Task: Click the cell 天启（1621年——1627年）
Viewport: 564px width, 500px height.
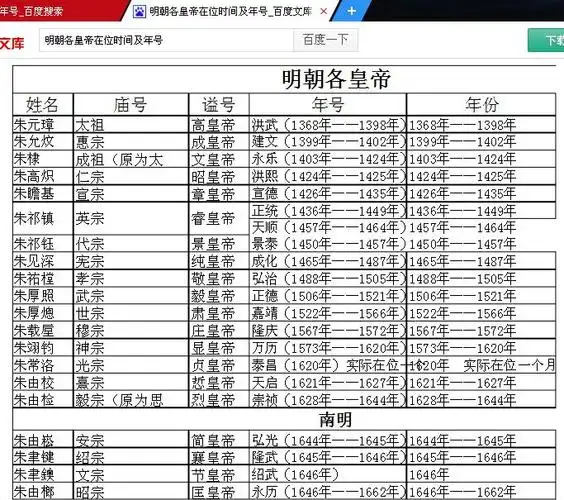Action: [x=328, y=382]
